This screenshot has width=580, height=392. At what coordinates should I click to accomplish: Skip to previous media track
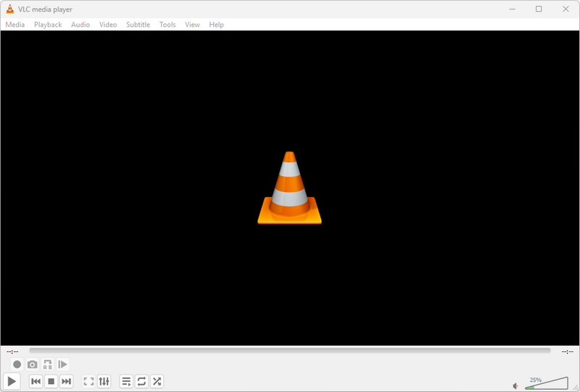click(x=36, y=381)
